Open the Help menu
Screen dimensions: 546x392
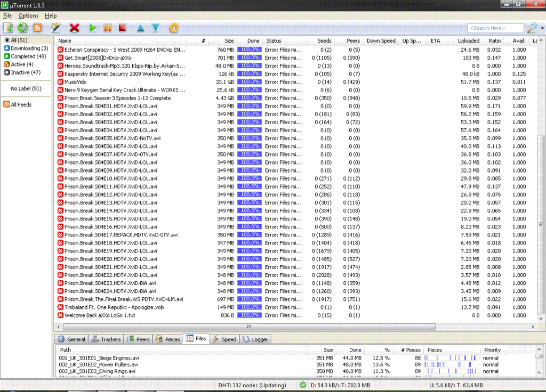coord(51,15)
